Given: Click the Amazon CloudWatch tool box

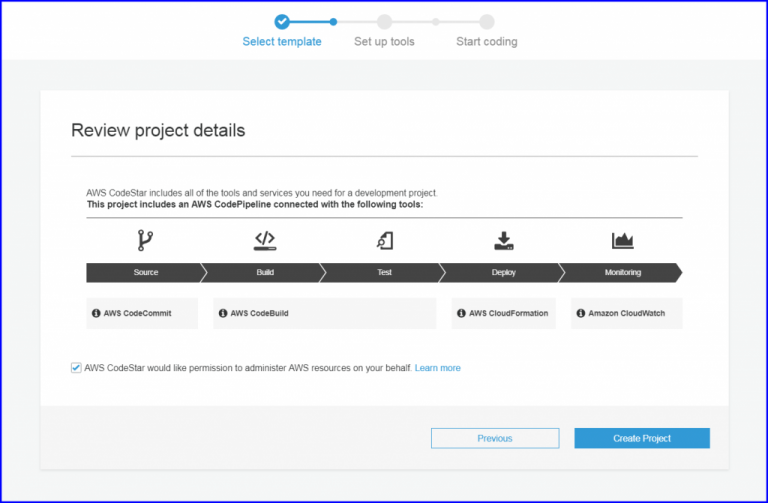Looking at the screenshot, I should 626,313.
